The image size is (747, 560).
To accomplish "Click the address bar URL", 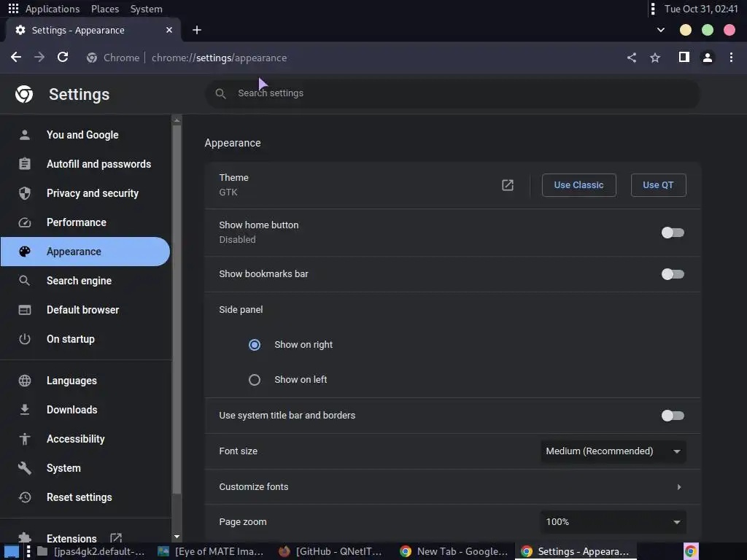I will [219, 58].
